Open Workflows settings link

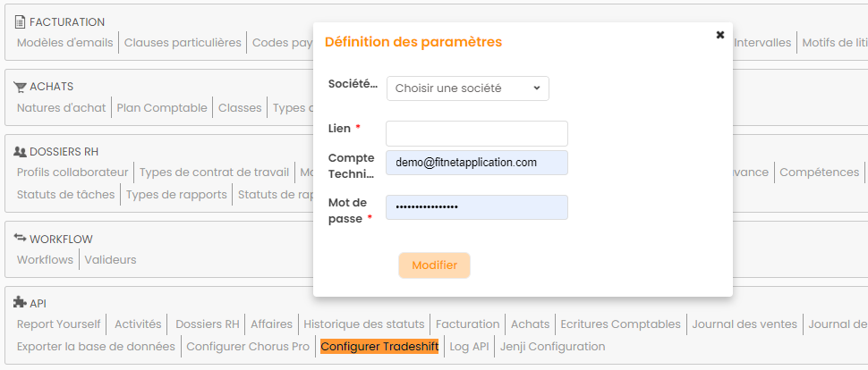coord(45,260)
